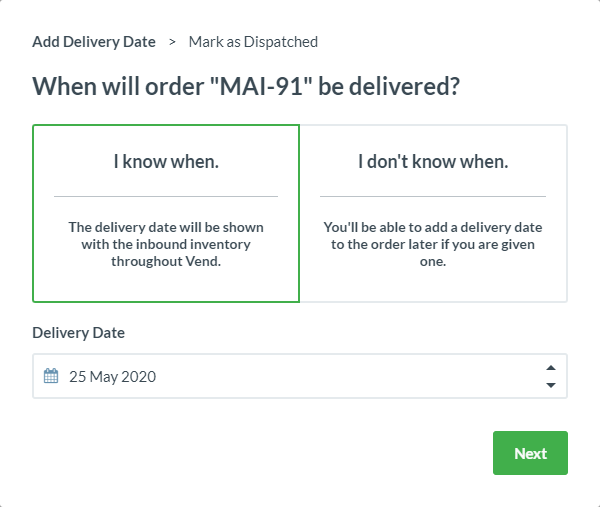Click the order "MAI-91" dialog heading

click(x=246, y=86)
